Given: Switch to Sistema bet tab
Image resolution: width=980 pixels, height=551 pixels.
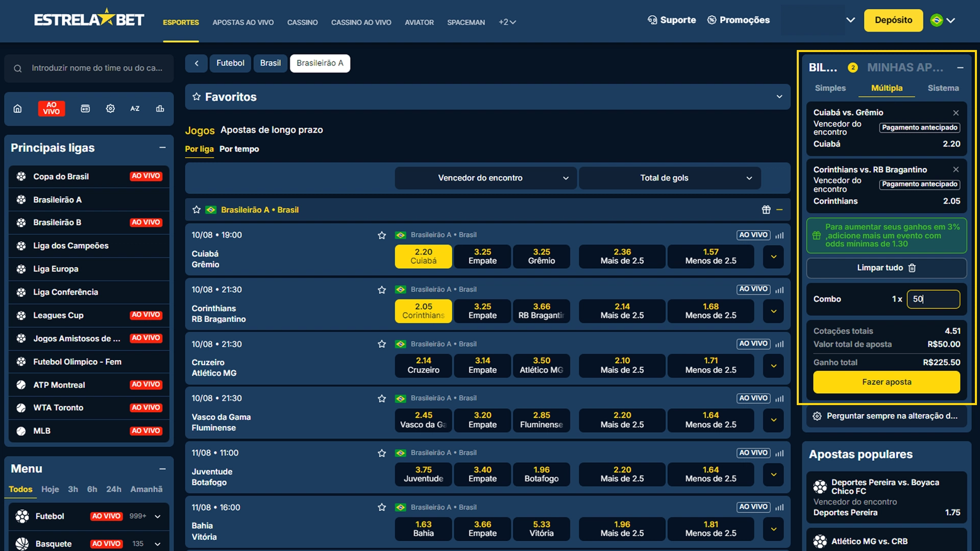Looking at the screenshot, I should pyautogui.click(x=943, y=88).
